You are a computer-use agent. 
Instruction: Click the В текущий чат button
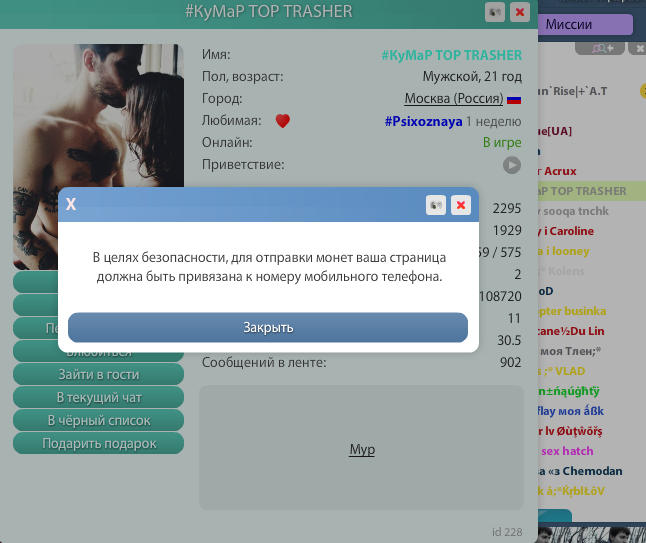(x=98, y=398)
